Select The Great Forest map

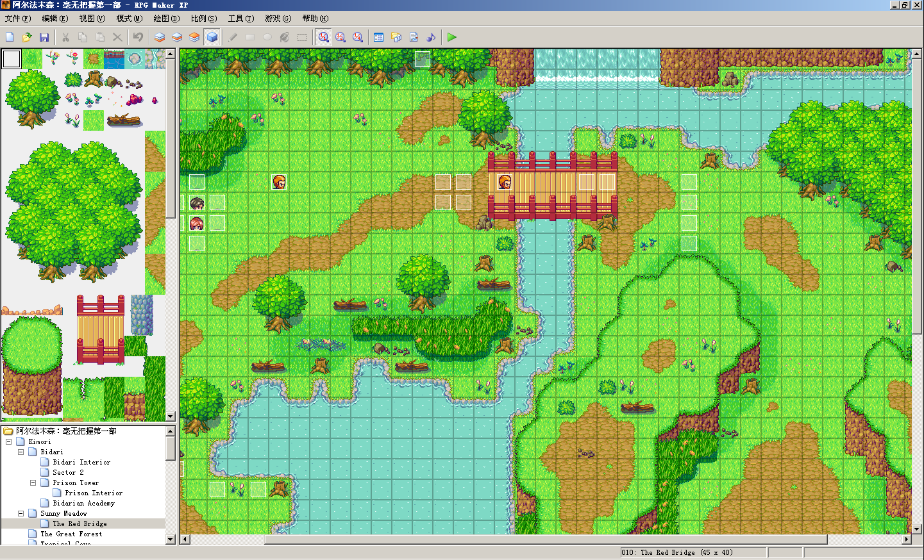pos(71,534)
